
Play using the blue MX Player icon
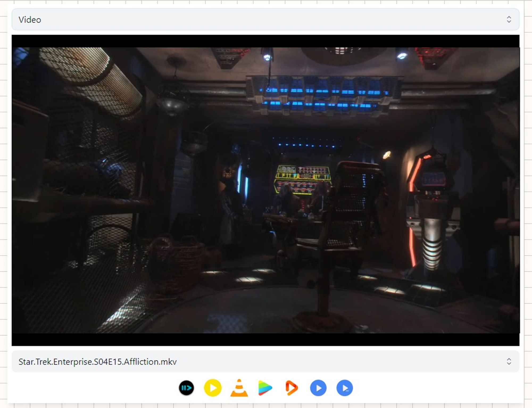click(x=318, y=388)
